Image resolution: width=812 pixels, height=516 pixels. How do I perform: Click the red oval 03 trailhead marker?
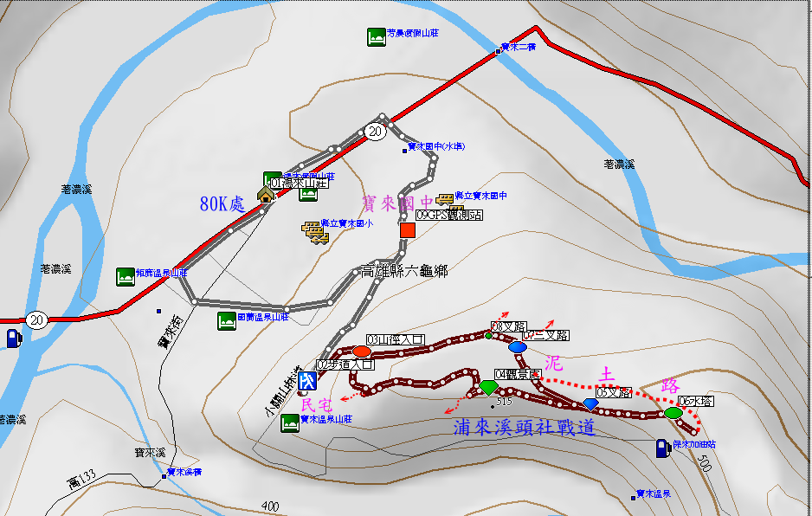click(360, 352)
